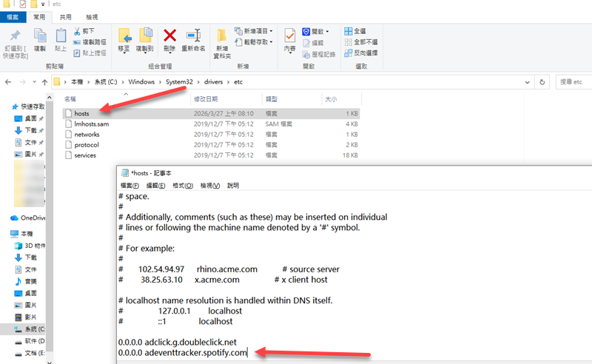Click the 剪下 scissors icon
The height and width of the screenshot is (364, 592).
78,32
